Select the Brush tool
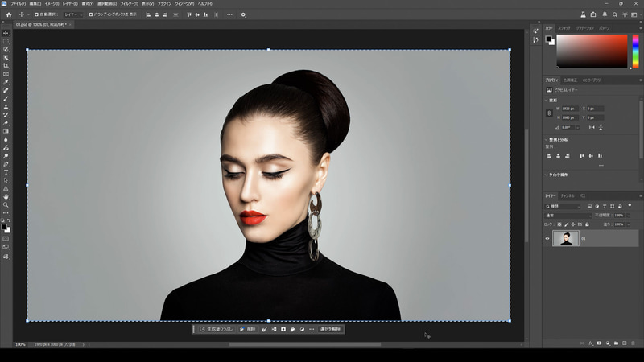 6,98
